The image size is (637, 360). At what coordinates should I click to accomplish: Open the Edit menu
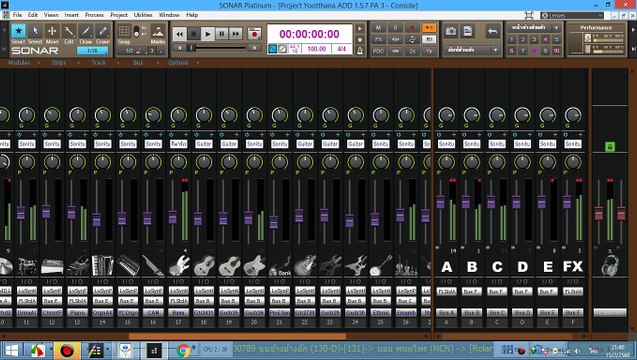pos(32,15)
